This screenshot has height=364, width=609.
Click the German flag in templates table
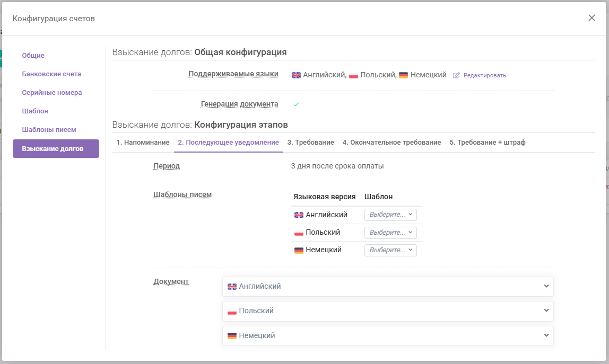(299, 250)
